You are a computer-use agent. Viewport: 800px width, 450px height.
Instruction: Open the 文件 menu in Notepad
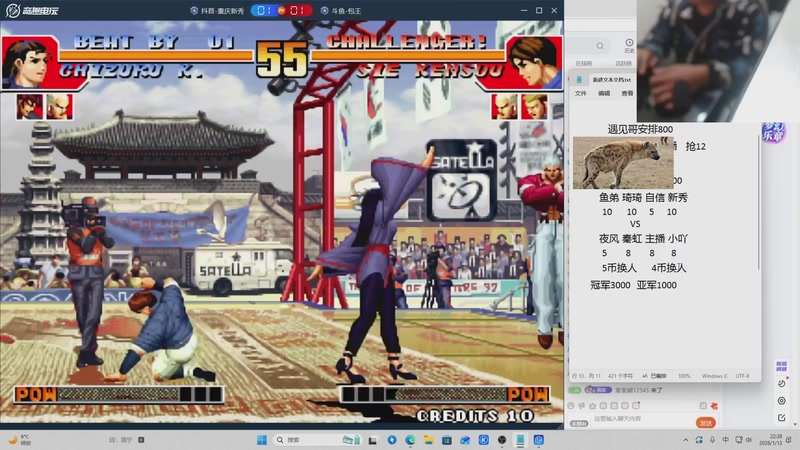[581, 93]
